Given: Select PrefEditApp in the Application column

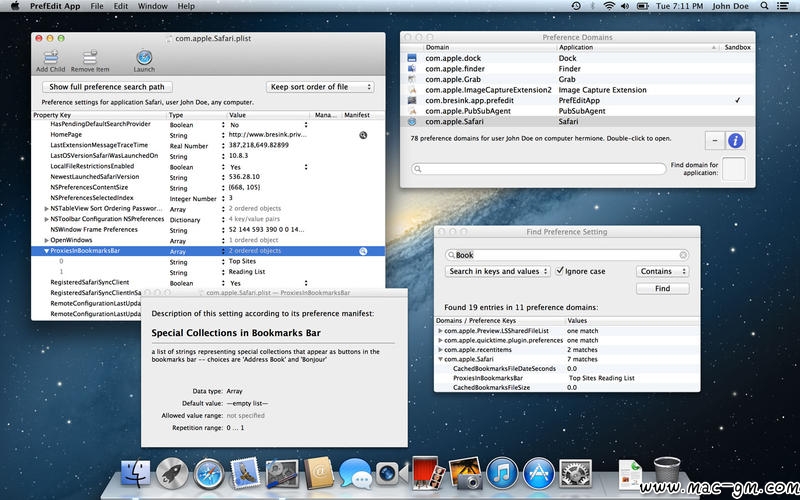Looking at the screenshot, I should pos(579,101).
